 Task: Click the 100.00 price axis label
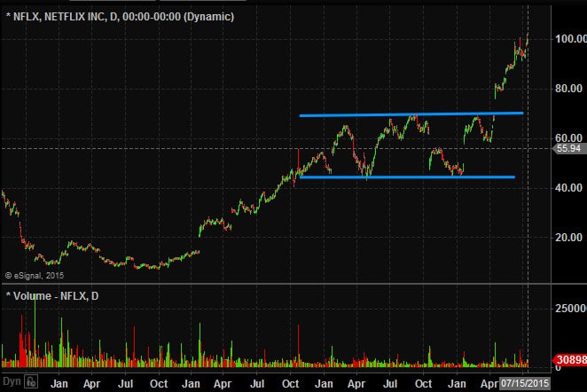[x=570, y=38]
